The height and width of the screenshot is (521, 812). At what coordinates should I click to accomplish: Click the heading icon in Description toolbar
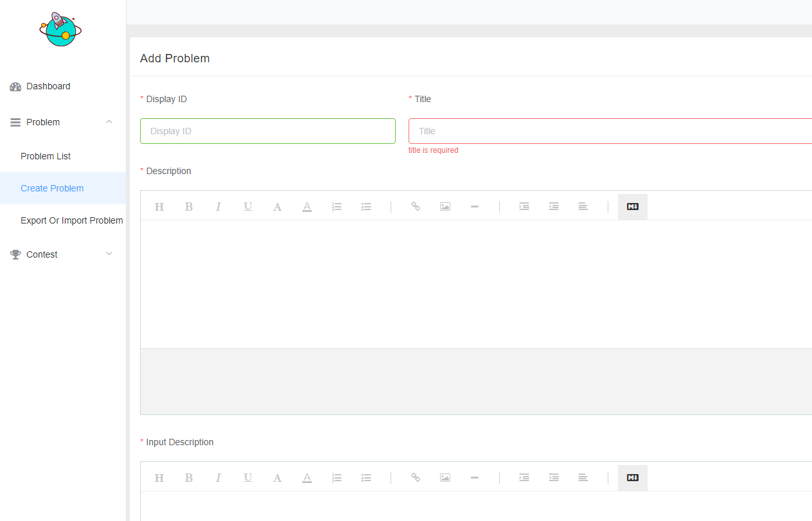click(159, 207)
